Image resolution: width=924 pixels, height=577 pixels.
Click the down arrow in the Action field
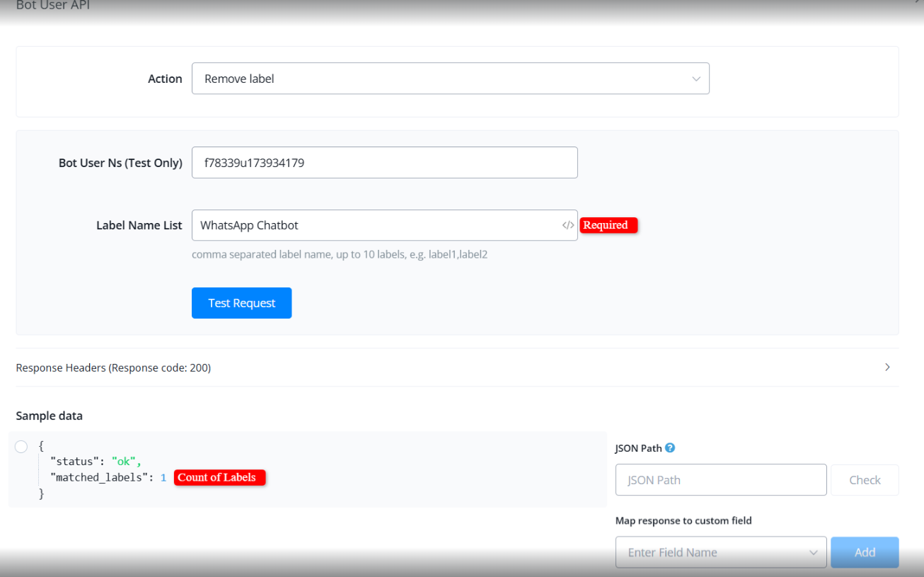point(695,79)
